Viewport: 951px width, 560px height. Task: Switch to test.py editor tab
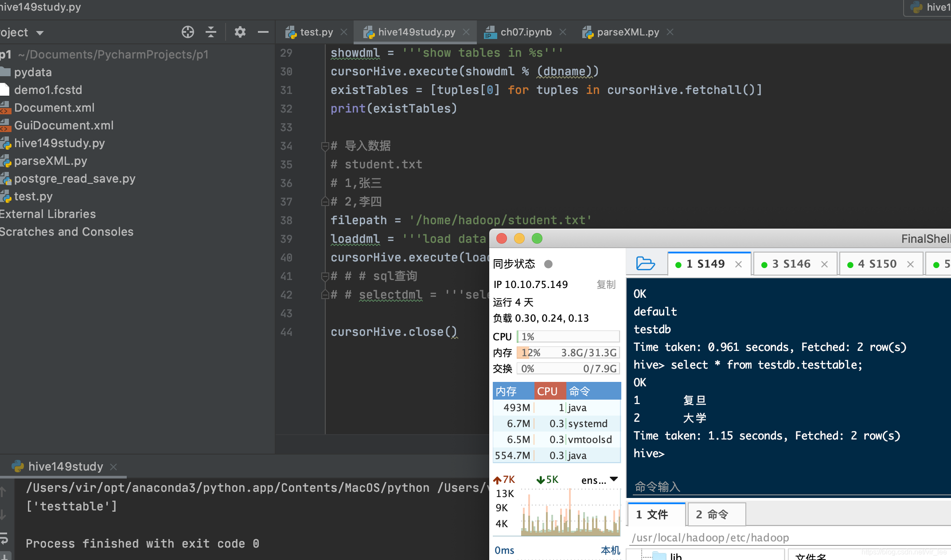(316, 32)
